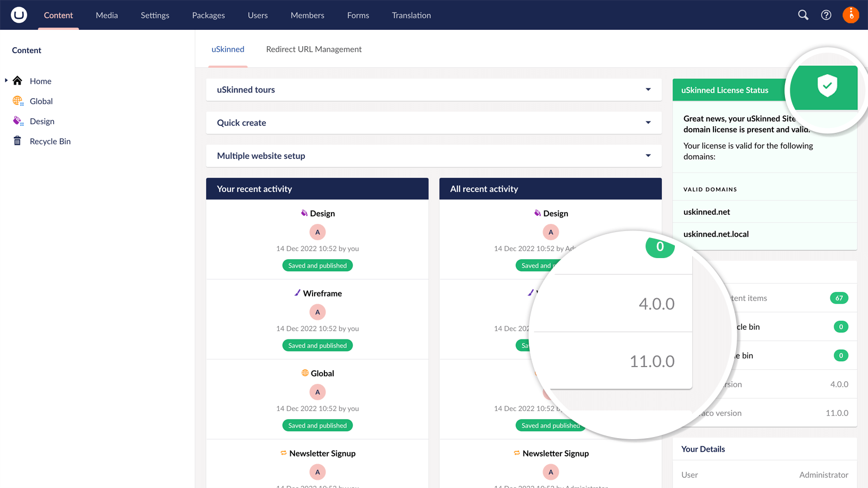Open the help question mark icon

(826, 15)
